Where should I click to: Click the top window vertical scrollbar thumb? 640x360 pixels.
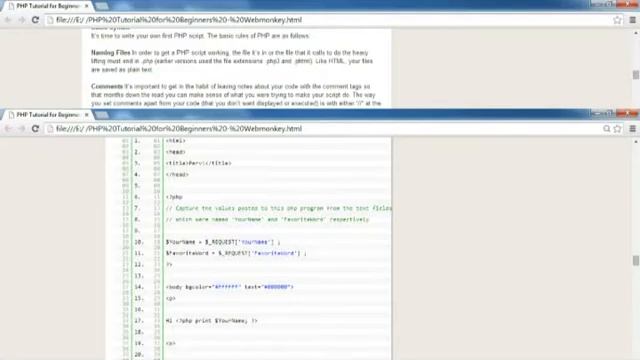636,75
